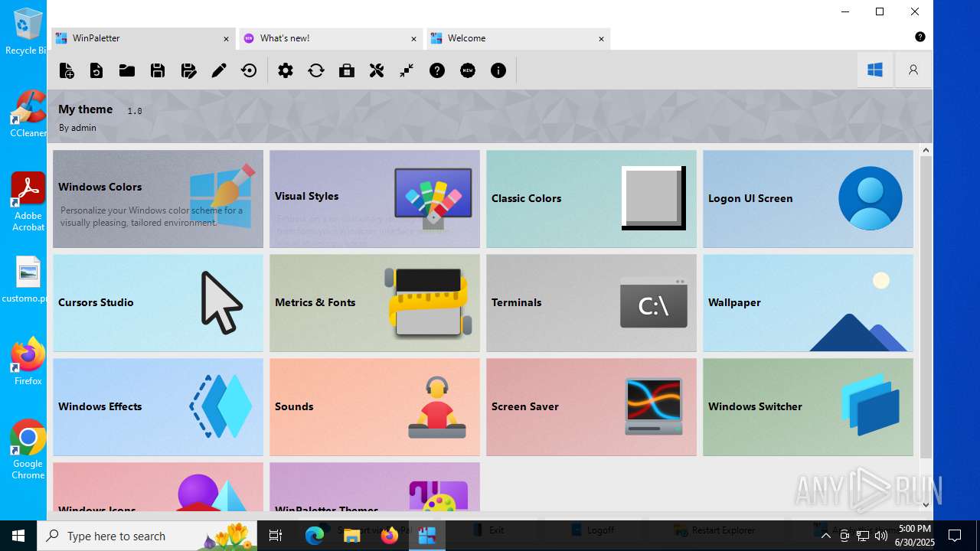Open the Metrics & Fonts tile
The image size is (980, 551).
(374, 303)
